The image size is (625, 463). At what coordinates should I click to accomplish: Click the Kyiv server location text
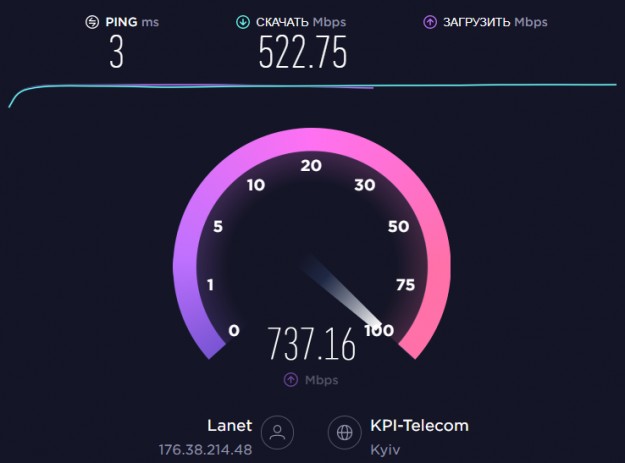pyautogui.click(x=385, y=450)
